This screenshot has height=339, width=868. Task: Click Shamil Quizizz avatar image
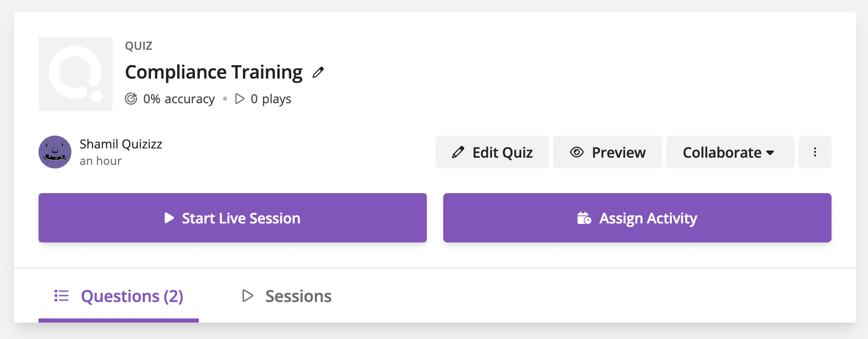(55, 152)
